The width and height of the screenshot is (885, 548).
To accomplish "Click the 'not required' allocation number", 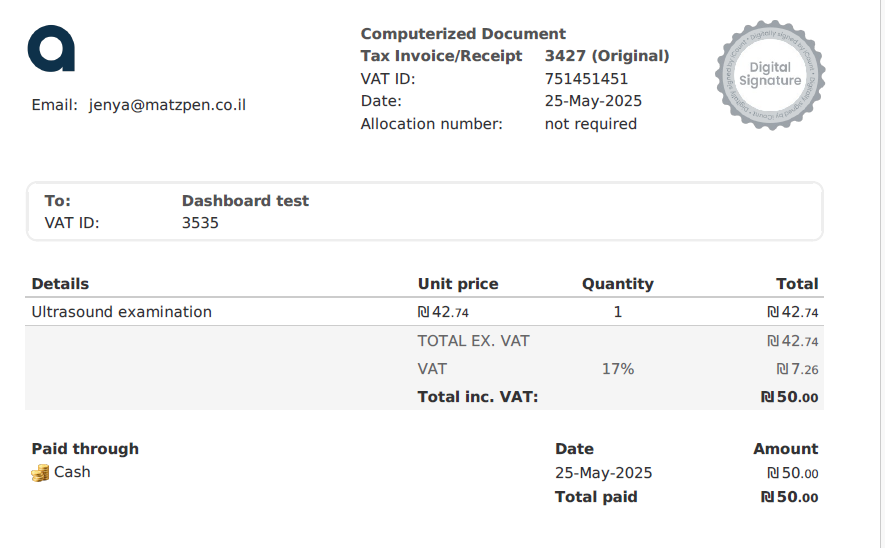I will pyautogui.click(x=590, y=124).
